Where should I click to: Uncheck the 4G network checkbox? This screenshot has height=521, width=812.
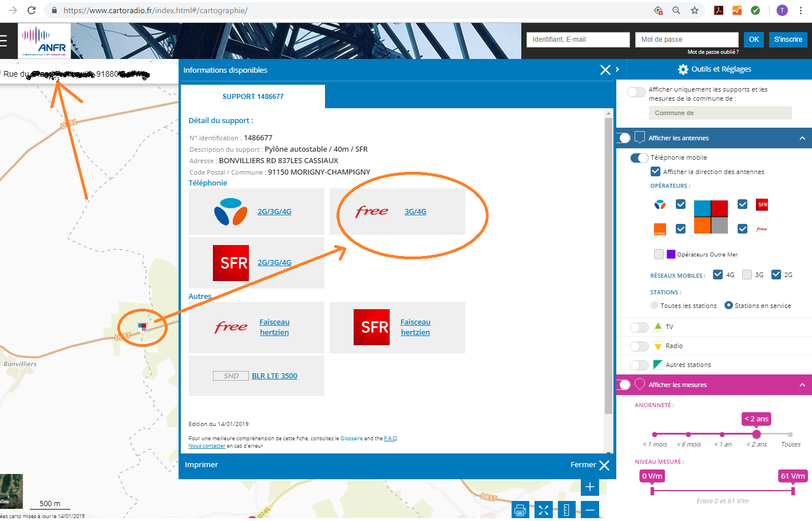click(718, 274)
